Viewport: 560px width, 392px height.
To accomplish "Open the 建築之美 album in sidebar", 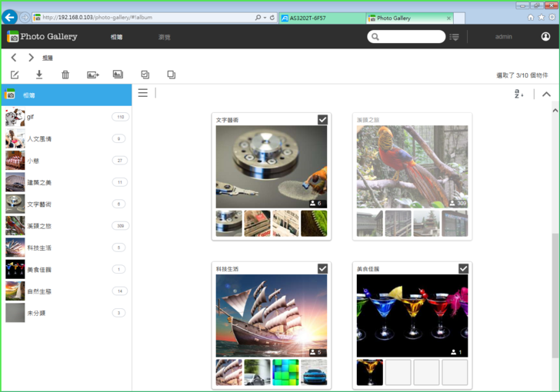I will (x=66, y=182).
